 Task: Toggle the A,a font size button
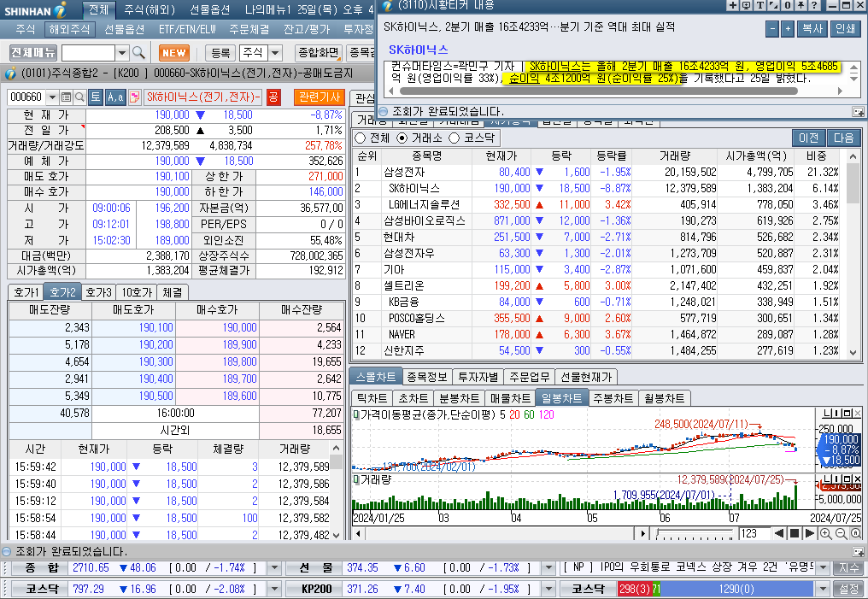[x=115, y=97]
